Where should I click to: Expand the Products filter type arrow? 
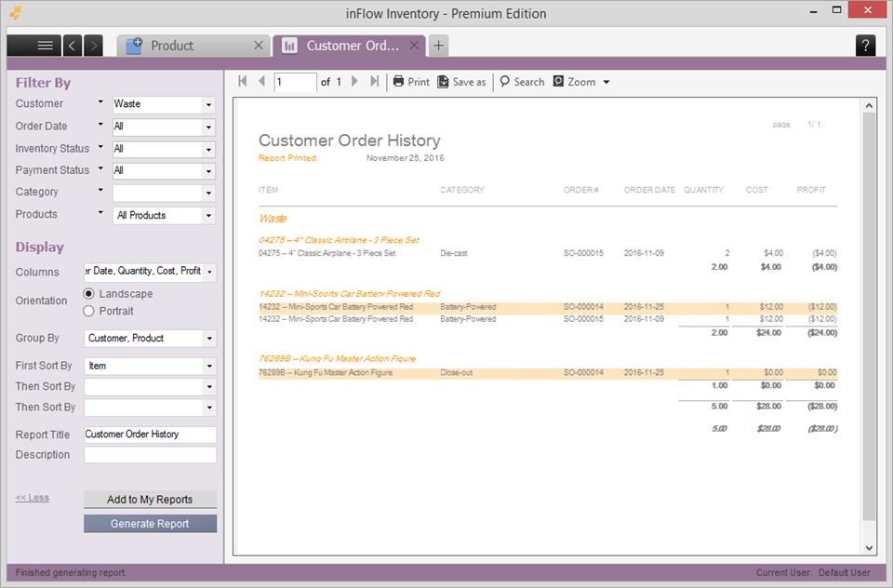[100, 212]
